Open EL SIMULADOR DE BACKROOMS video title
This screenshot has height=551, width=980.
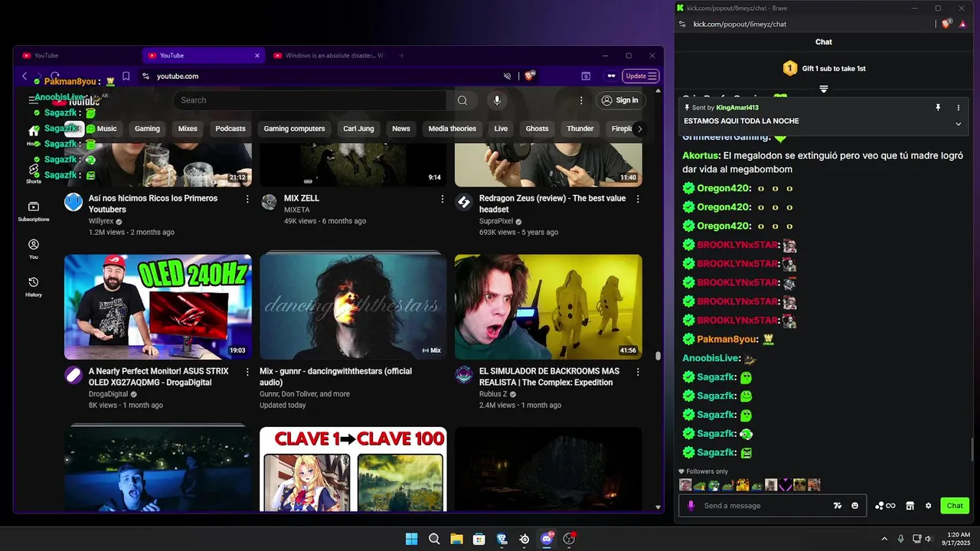549,377
